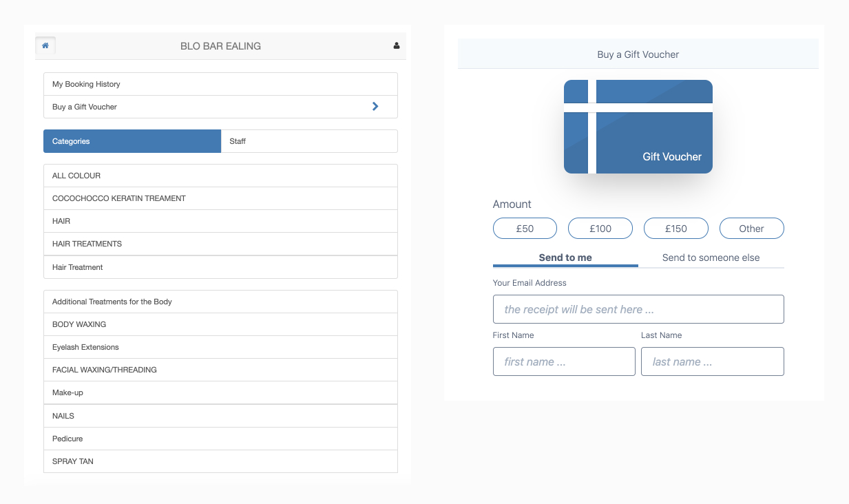Open the user profile icon
The height and width of the screenshot is (504, 849).
coord(396,46)
